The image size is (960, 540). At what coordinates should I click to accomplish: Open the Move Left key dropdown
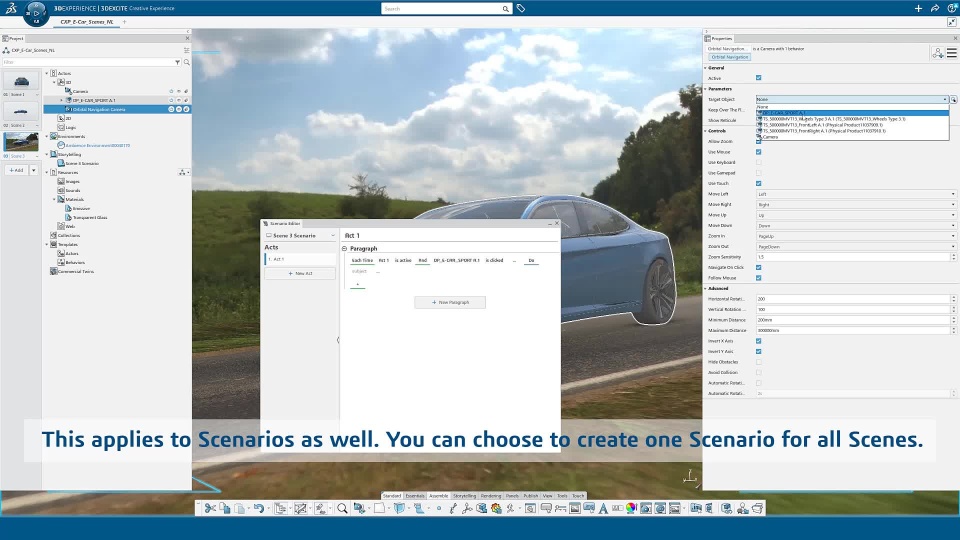click(x=856, y=194)
